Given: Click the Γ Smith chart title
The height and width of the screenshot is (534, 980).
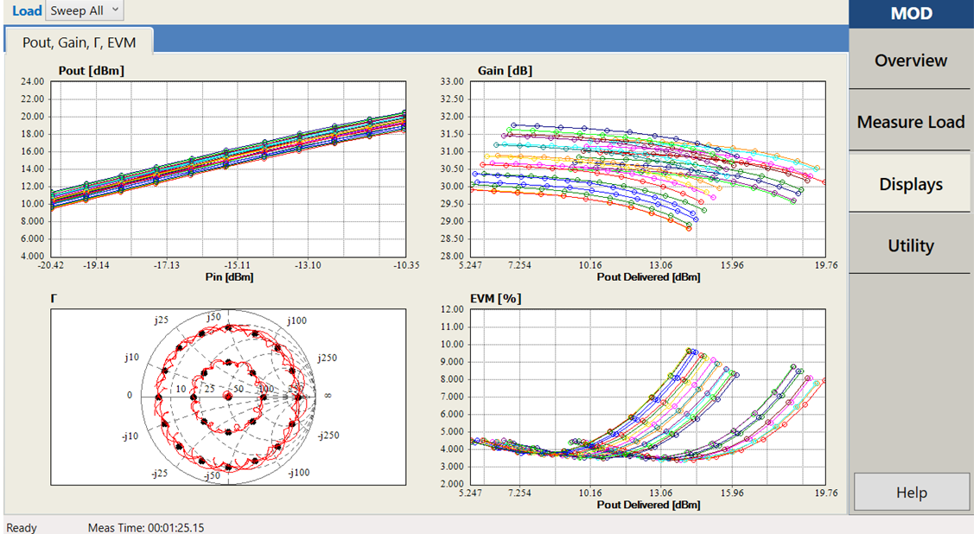Looking at the screenshot, I should pos(54,299).
